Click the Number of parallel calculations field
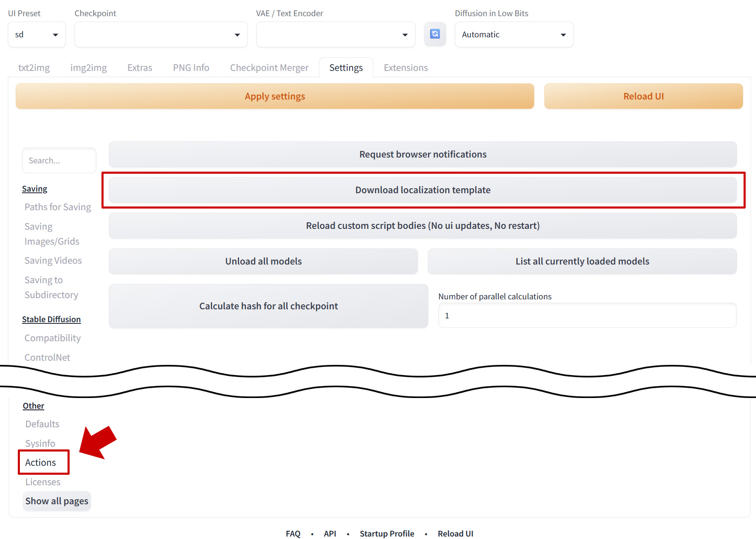Image resolution: width=756 pixels, height=539 pixels. click(587, 316)
